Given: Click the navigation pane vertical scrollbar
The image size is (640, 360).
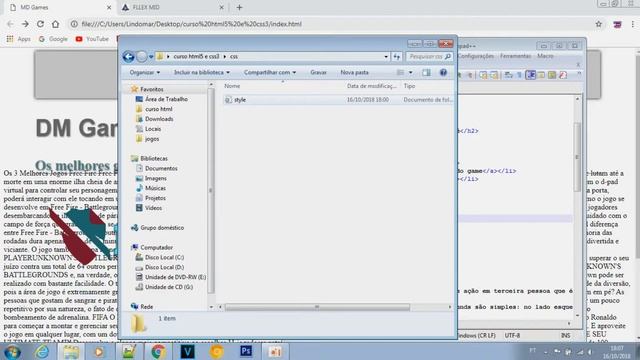Looking at the screenshot, I should [x=211, y=190].
